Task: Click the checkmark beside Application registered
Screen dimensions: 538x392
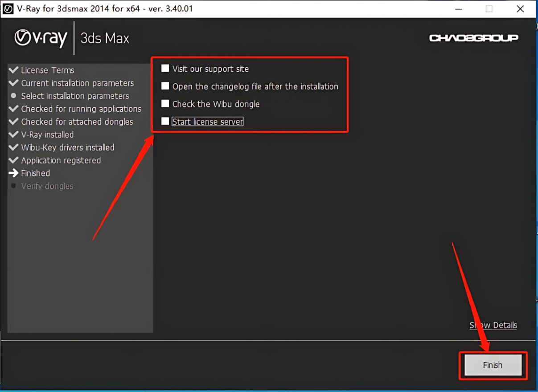Action: click(x=13, y=160)
